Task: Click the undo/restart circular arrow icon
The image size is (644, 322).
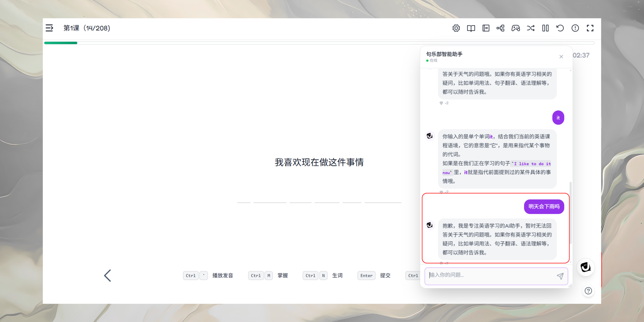Action: pos(560,28)
